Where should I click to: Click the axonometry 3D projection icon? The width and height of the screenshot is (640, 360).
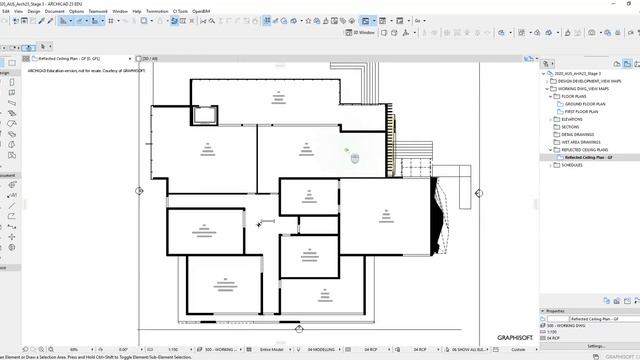pyautogui.click(x=384, y=33)
